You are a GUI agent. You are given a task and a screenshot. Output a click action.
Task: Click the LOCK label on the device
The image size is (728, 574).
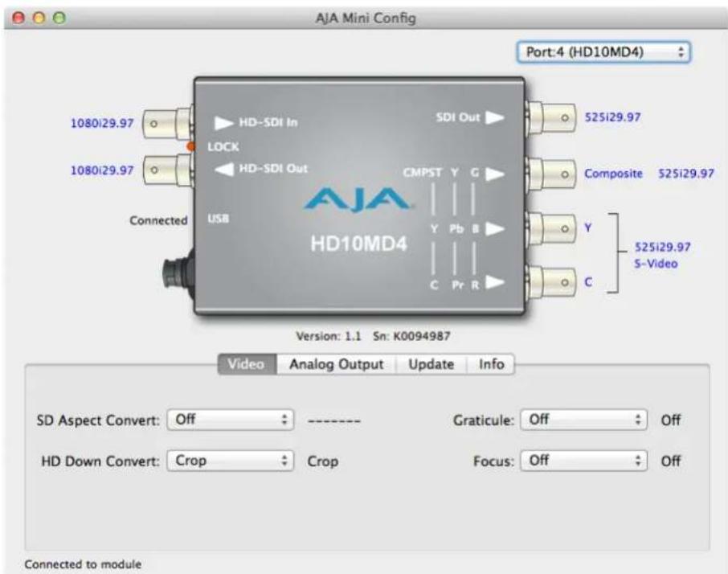coord(223,147)
